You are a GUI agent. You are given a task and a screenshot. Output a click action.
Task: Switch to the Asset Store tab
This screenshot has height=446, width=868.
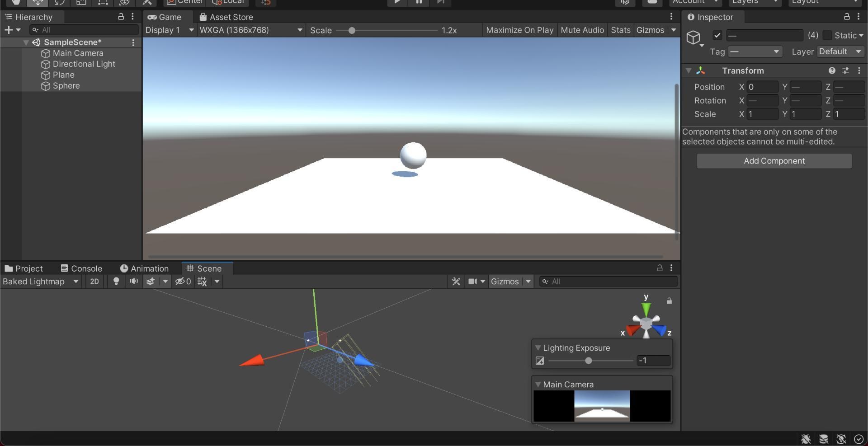tap(226, 17)
